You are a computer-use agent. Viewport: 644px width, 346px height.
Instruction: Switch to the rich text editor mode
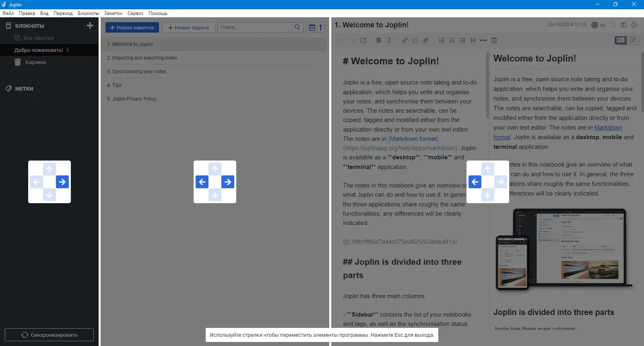point(633,40)
